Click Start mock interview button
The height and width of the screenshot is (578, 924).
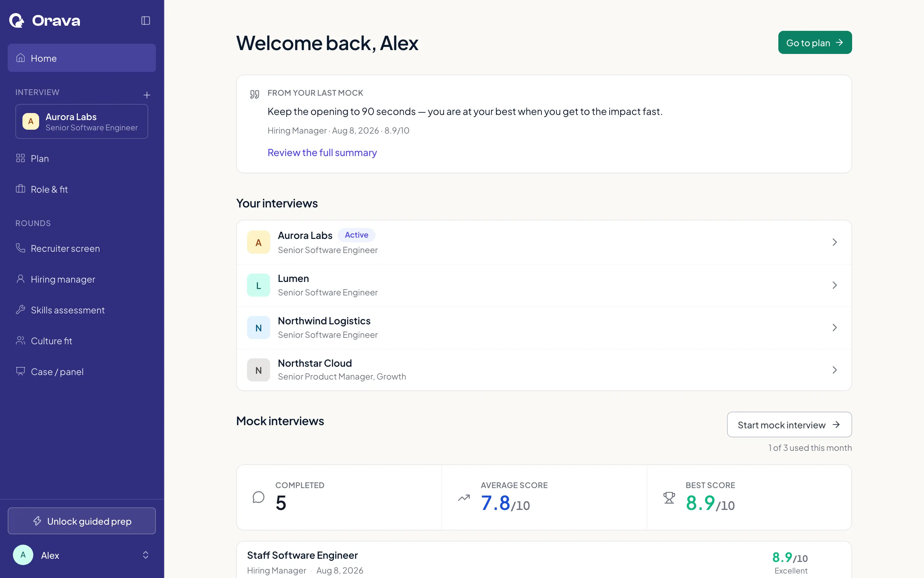(x=789, y=425)
